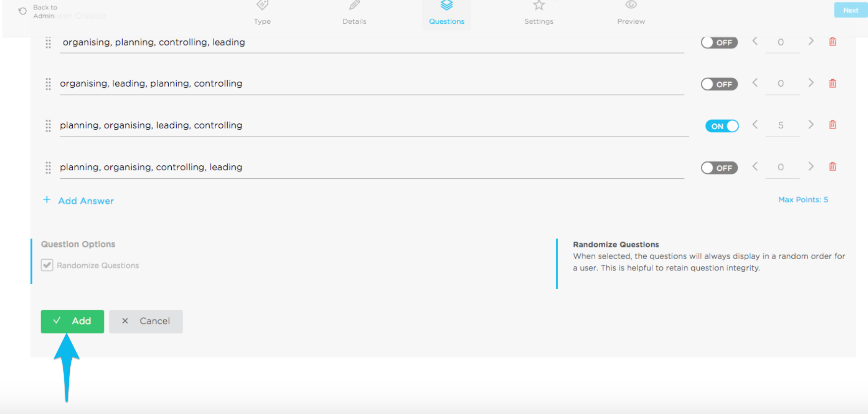The width and height of the screenshot is (868, 414).
Task: Increase points for 'planning, organising, controlling, leading'
Action: [811, 166]
